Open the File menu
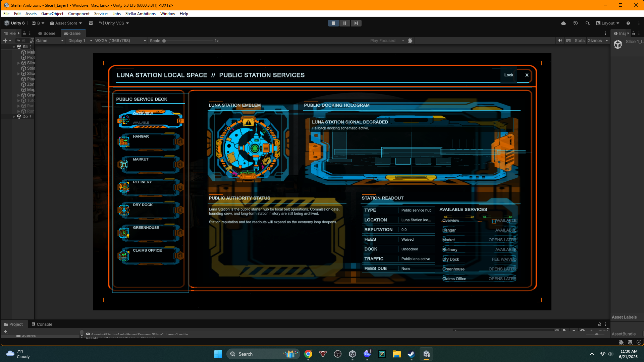The height and width of the screenshot is (362, 644). 6,14
